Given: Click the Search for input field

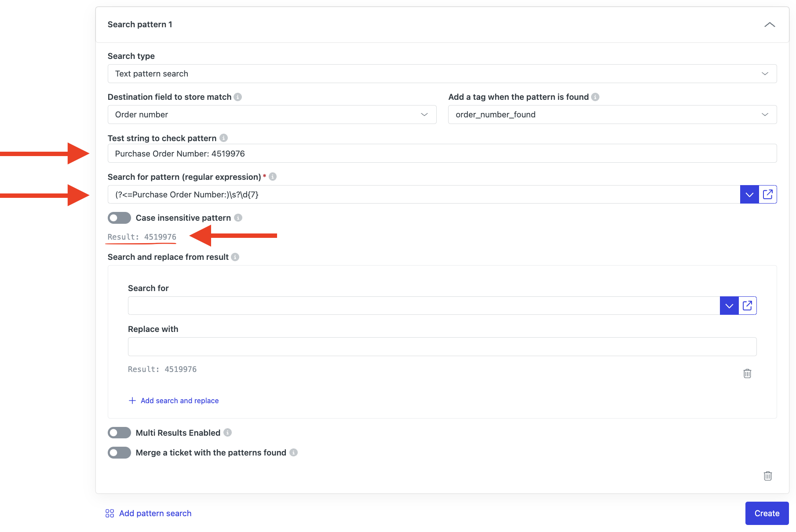Looking at the screenshot, I should tap(424, 306).
